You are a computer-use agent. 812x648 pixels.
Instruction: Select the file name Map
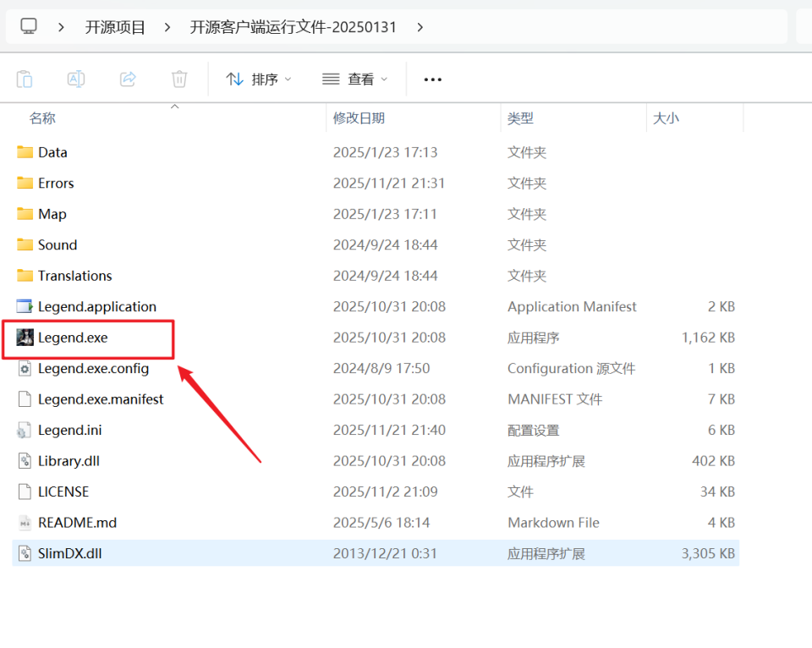pyautogui.click(x=52, y=214)
